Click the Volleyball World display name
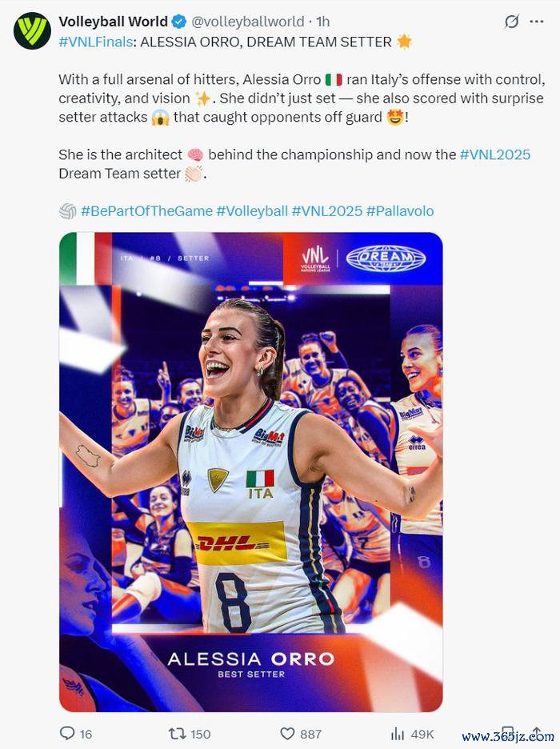This screenshot has width=560, height=749. (113, 22)
